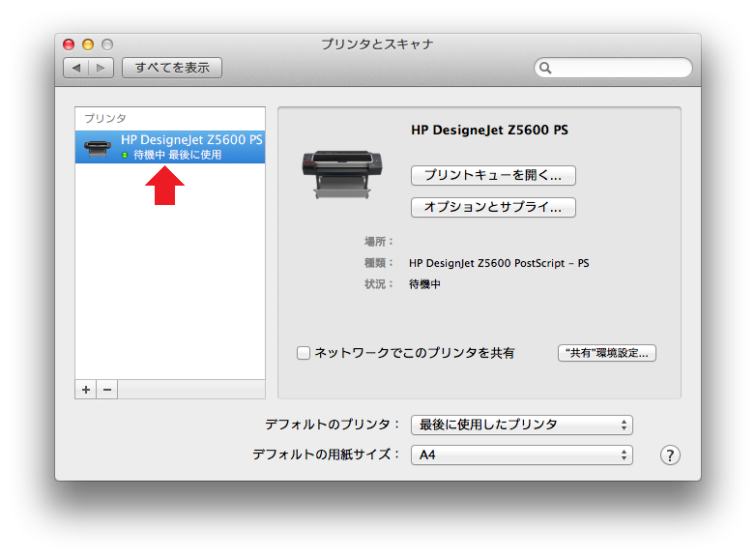Viewport: 756px width, 557px height.
Task: Add a printer with the plus button
Action: 86,389
